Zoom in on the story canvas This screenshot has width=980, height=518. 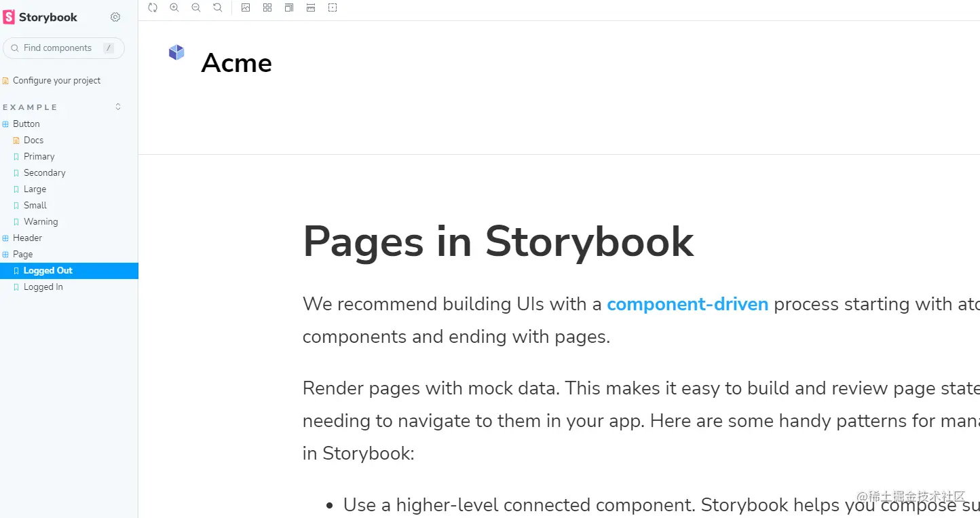coord(174,7)
